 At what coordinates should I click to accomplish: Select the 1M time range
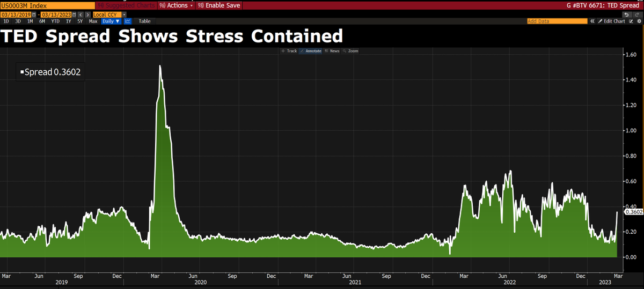tap(30, 21)
